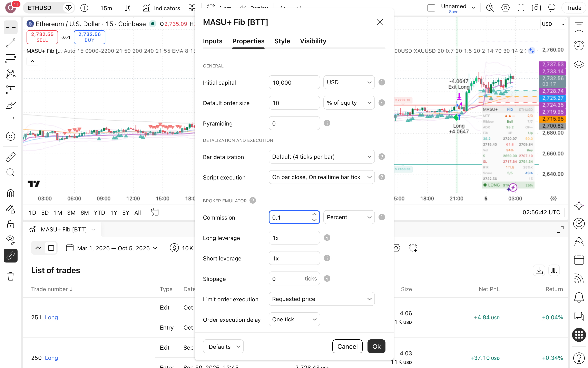Open the alerts clock icon in right sidebar
This screenshot has width=588, height=368.
point(579,45)
